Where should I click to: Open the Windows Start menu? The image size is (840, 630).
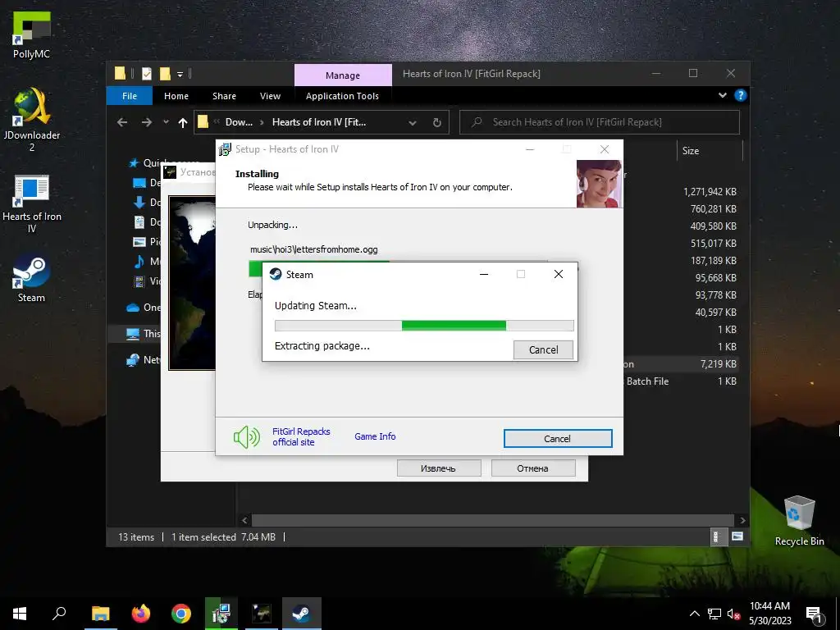point(20,614)
